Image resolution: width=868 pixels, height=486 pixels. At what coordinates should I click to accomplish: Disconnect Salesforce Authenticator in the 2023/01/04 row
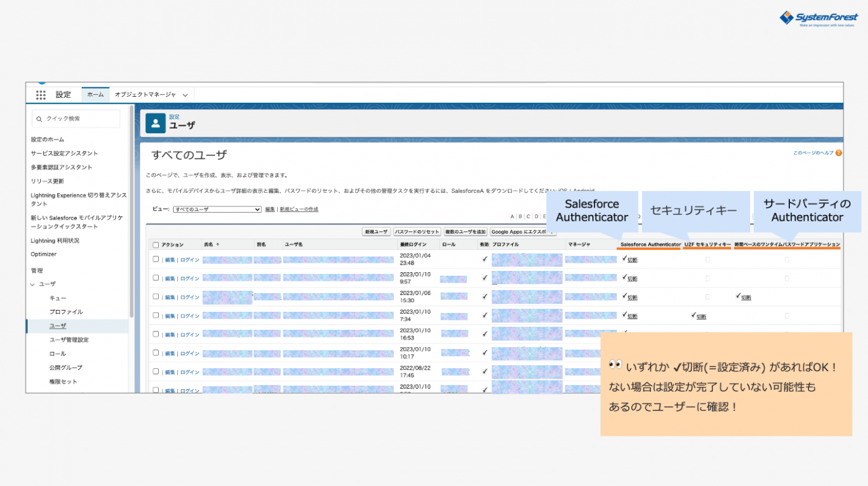pyautogui.click(x=632, y=260)
